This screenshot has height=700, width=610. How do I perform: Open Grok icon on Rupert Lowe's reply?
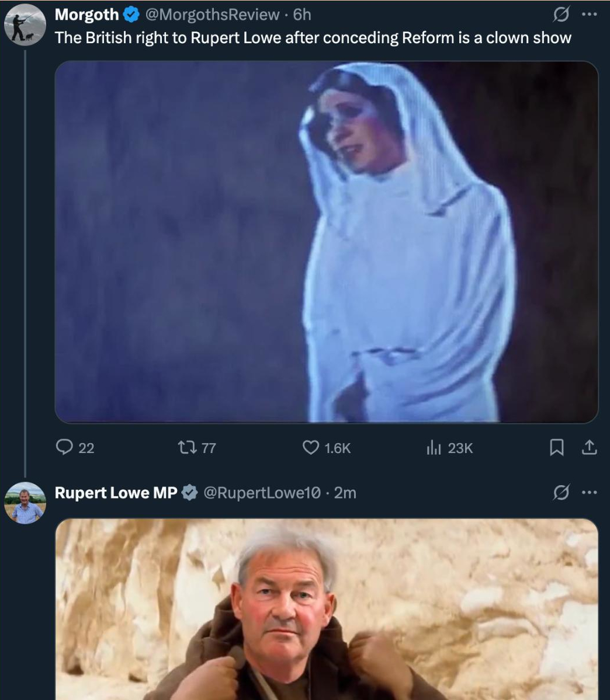(x=561, y=493)
